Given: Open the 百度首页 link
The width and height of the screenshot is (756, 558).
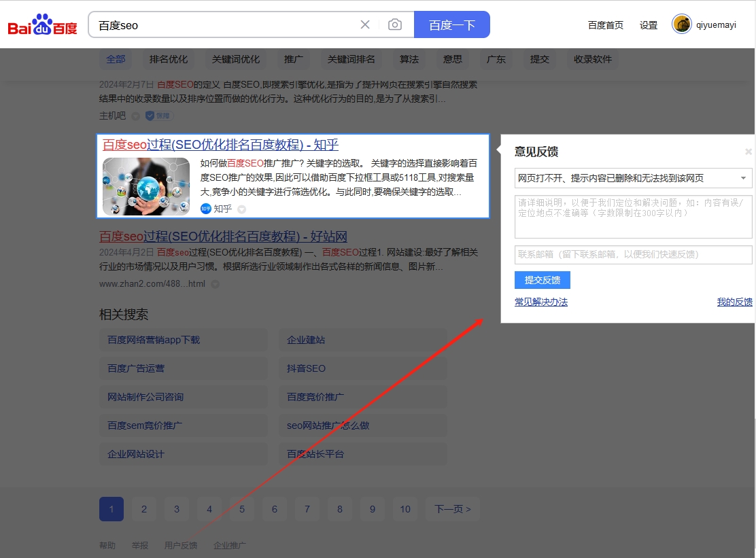Looking at the screenshot, I should [x=606, y=25].
